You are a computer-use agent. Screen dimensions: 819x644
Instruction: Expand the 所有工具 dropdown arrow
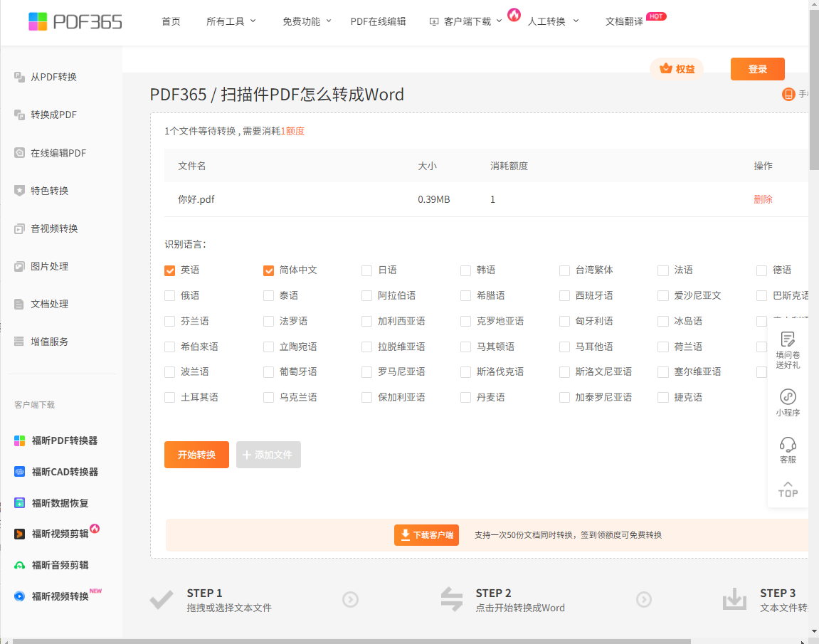[253, 21]
